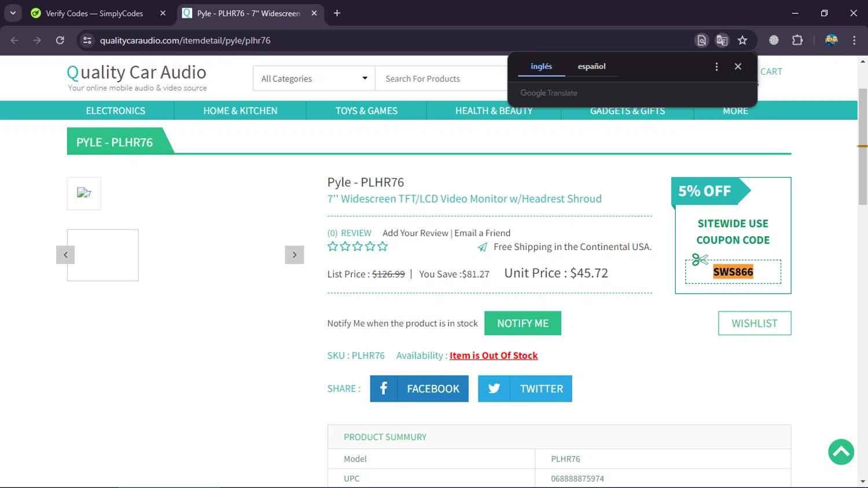Click the Quality Car Audio logo

(137, 78)
